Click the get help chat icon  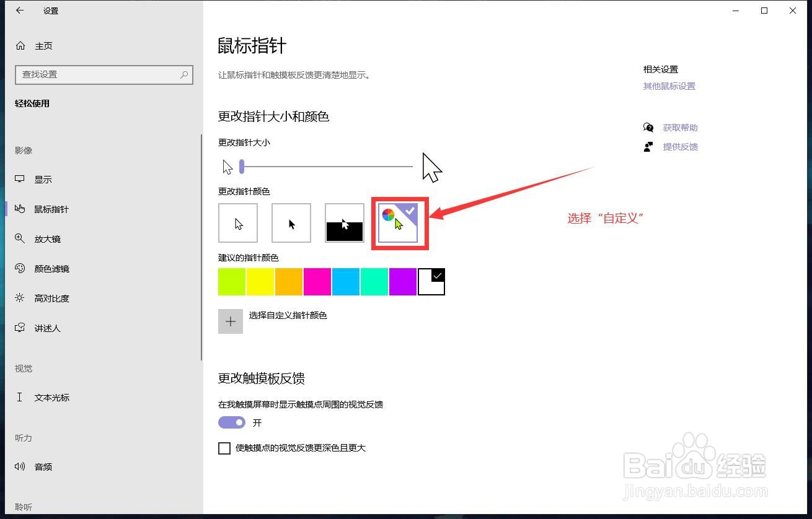pos(648,128)
